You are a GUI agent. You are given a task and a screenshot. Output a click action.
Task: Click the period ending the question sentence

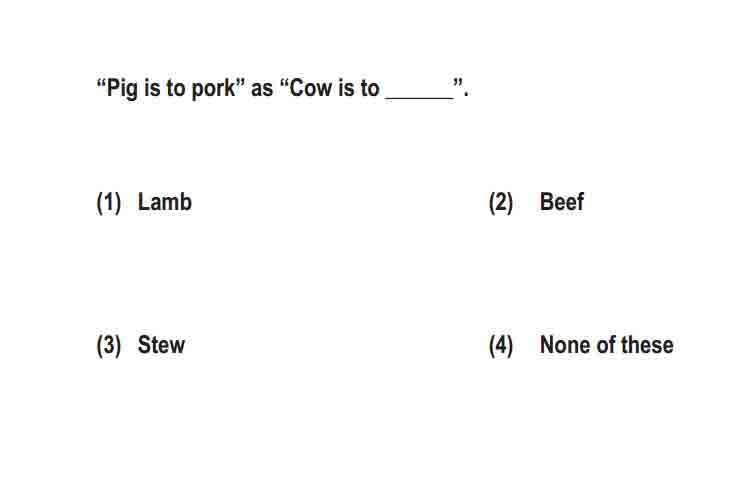point(466,95)
